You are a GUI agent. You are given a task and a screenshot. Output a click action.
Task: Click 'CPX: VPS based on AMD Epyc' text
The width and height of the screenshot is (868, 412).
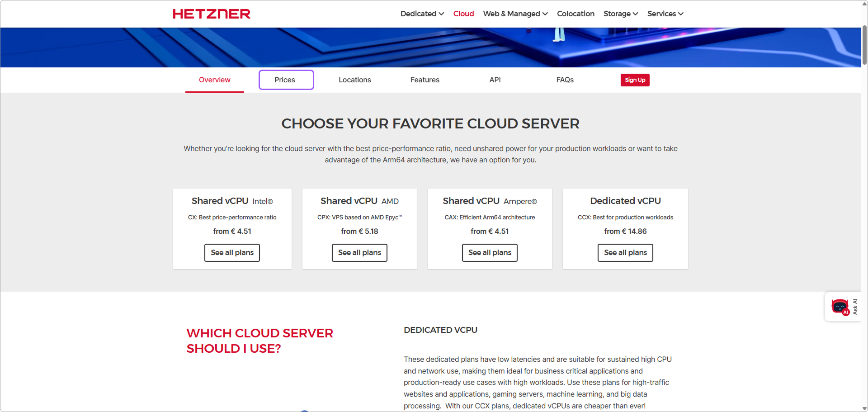point(359,218)
